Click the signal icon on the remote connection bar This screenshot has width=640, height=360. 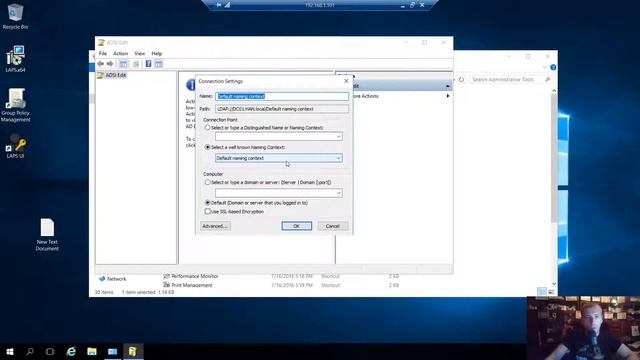click(227, 5)
